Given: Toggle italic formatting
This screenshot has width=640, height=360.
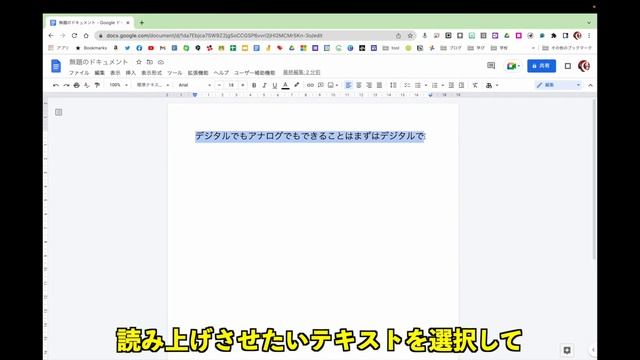Looking at the screenshot, I should tap(264, 85).
